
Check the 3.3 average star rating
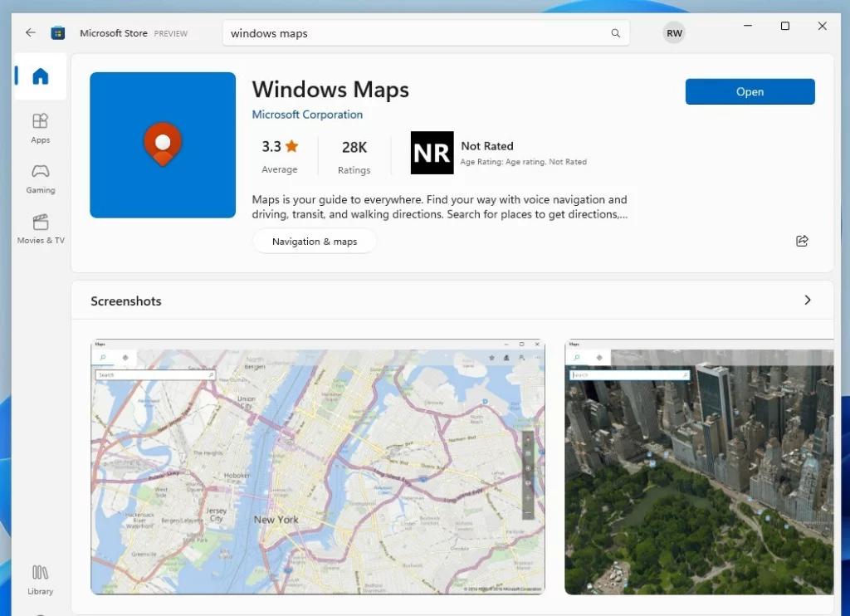279,156
